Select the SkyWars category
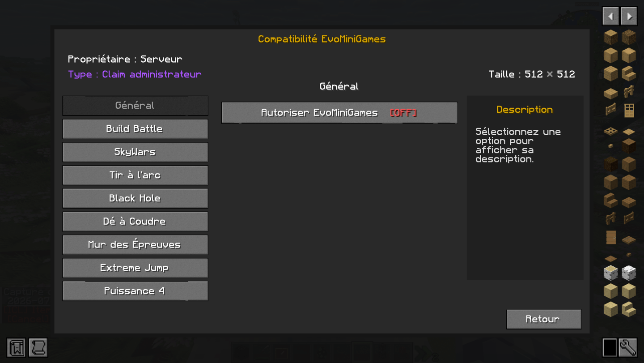644x363 pixels. pos(135,152)
